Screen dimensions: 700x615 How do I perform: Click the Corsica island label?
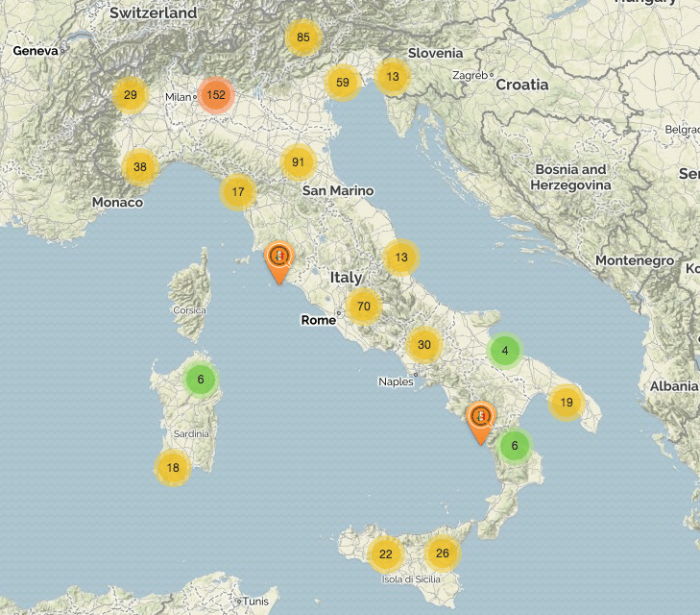click(x=190, y=310)
